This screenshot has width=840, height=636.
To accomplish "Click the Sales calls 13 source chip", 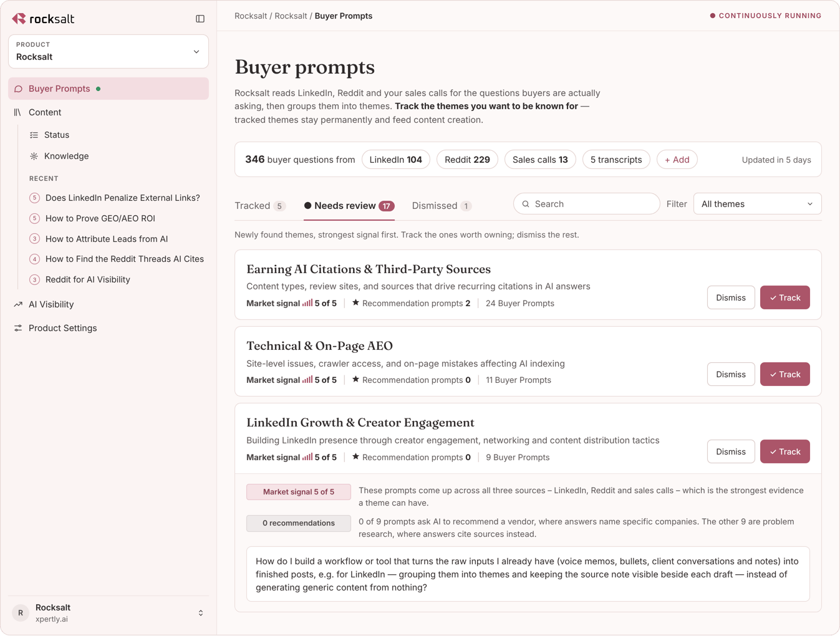I will tap(540, 160).
